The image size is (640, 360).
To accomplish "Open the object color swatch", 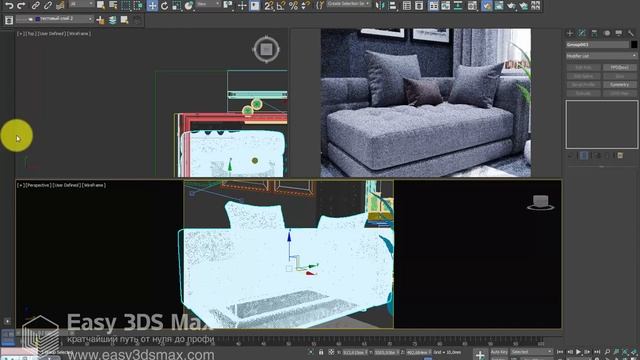I will [634, 44].
